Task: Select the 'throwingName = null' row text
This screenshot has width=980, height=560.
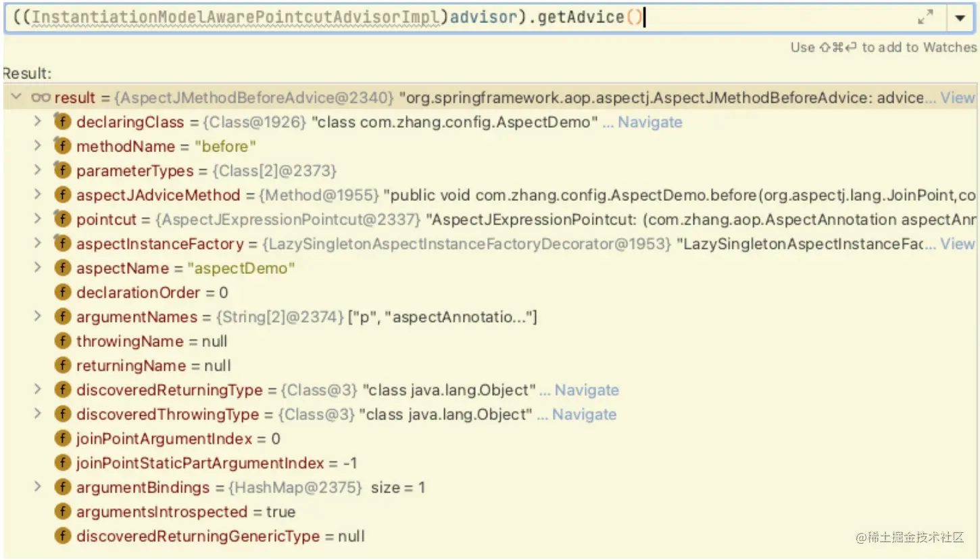Action: (x=151, y=342)
